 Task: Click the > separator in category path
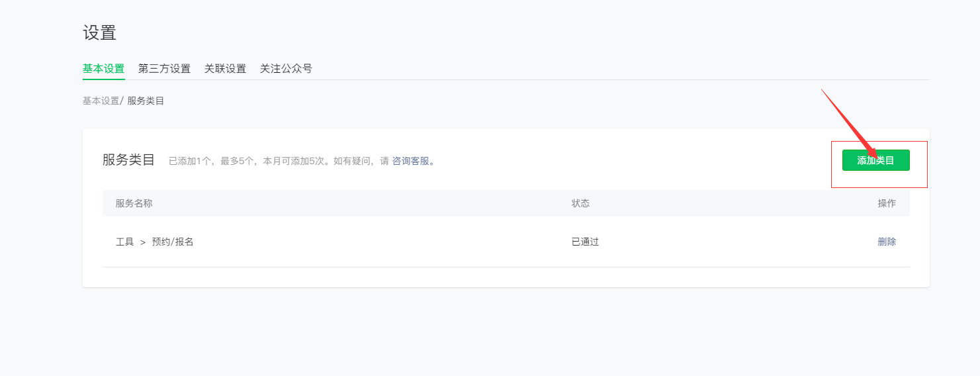(x=143, y=242)
